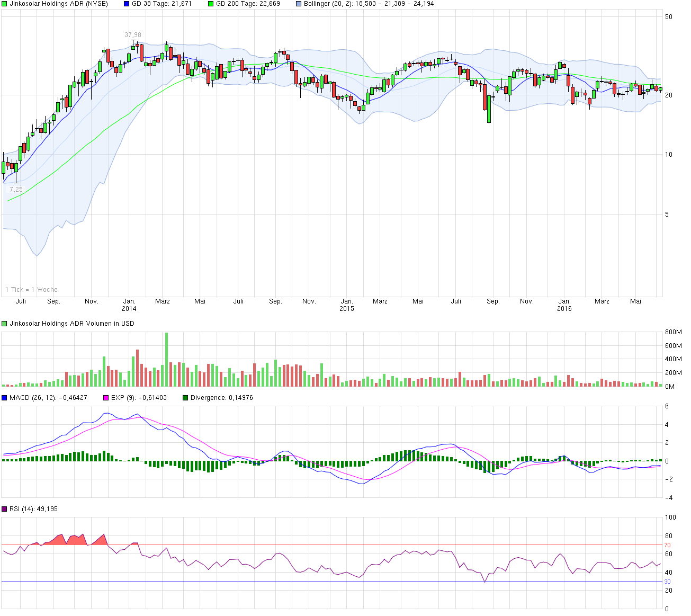Click the green Volumen in USD legend swatch
This screenshot has width=691, height=616.
5,324
